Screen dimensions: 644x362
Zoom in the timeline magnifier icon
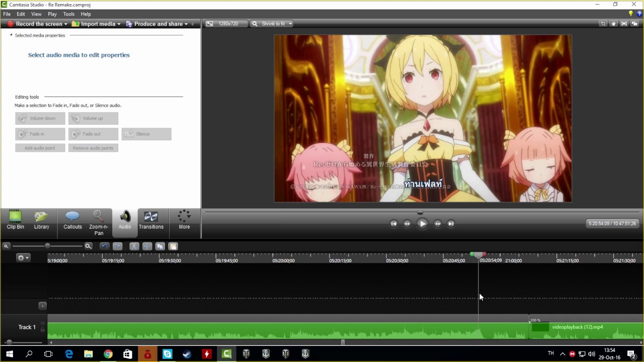point(88,246)
